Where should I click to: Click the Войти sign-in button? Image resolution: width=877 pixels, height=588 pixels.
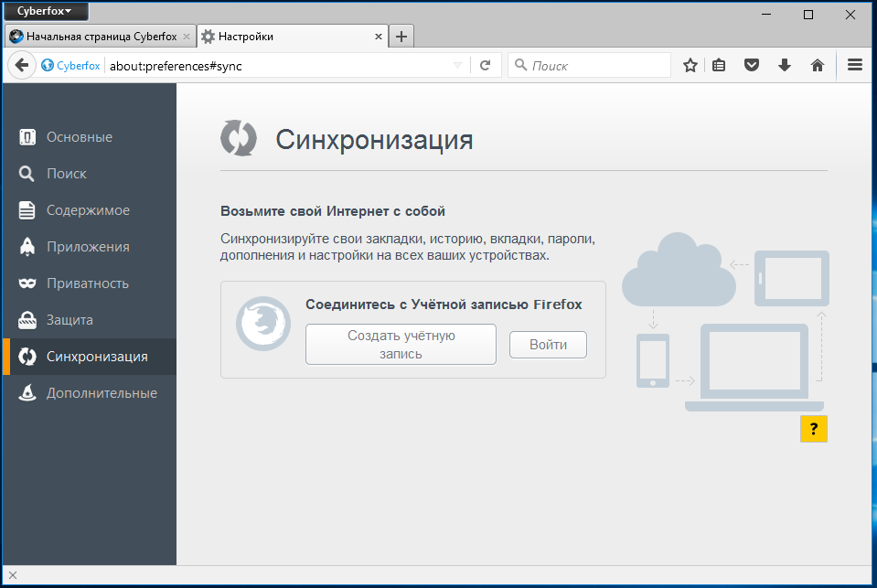pyautogui.click(x=548, y=345)
